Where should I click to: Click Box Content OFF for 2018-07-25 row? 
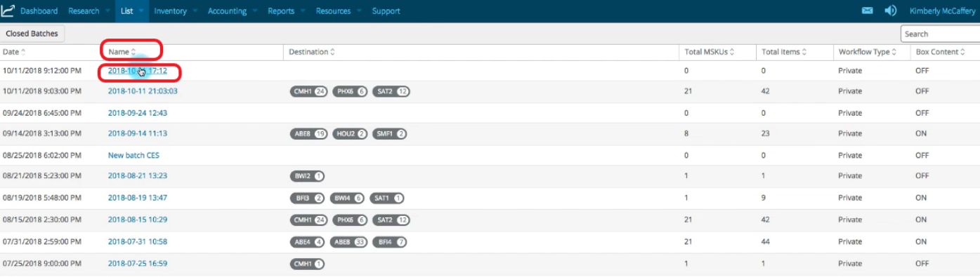click(x=922, y=264)
